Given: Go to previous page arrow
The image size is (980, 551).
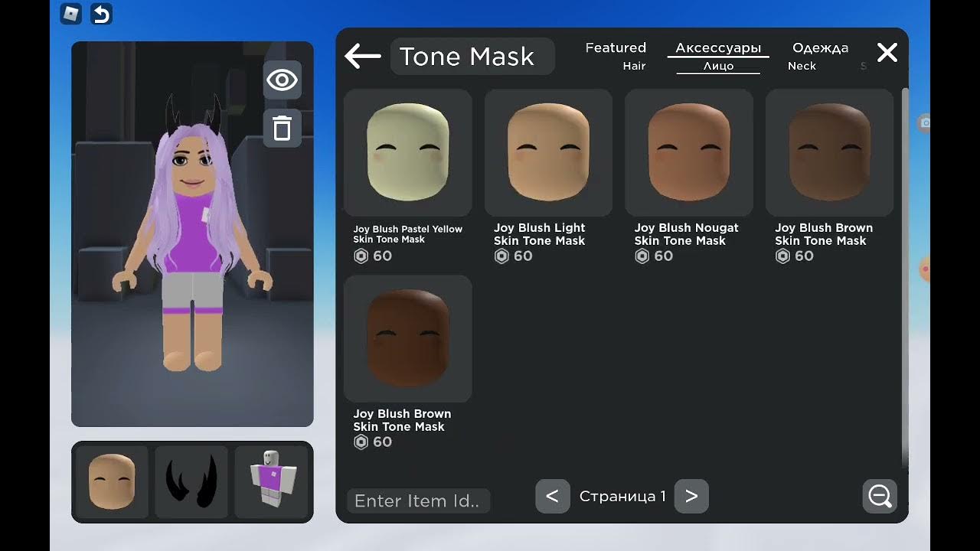Looking at the screenshot, I should pyautogui.click(x=552, y=496).
